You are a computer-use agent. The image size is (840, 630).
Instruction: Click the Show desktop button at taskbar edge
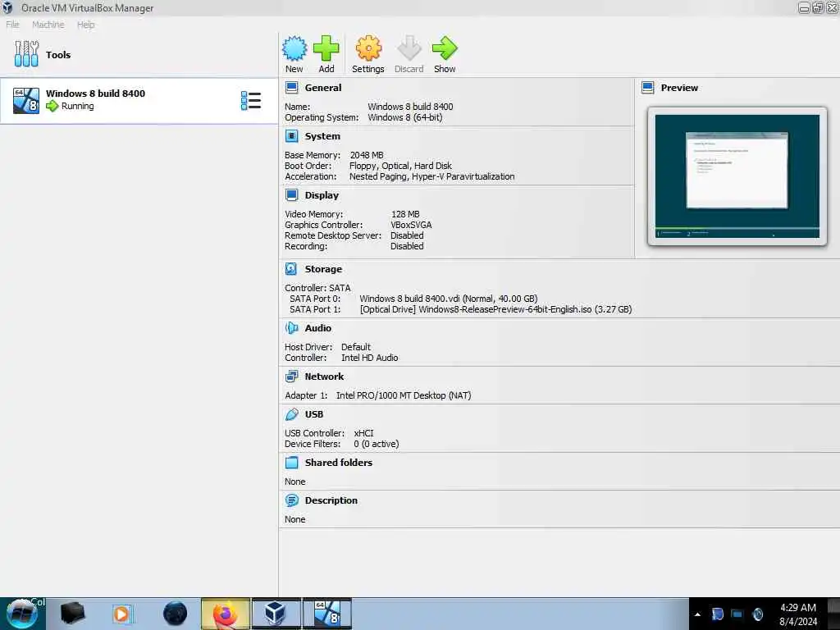[834, 614]
